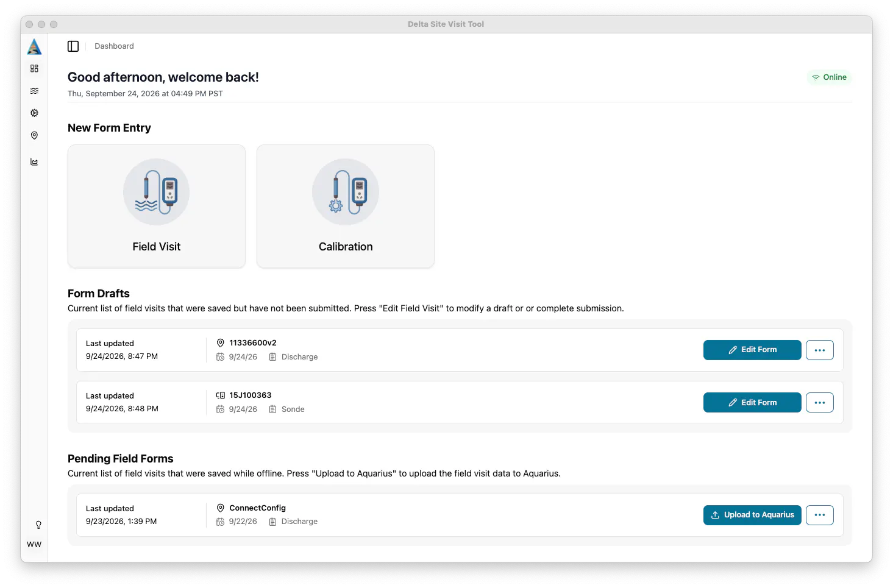Open the WW user avatar

[x=34, y=544]
